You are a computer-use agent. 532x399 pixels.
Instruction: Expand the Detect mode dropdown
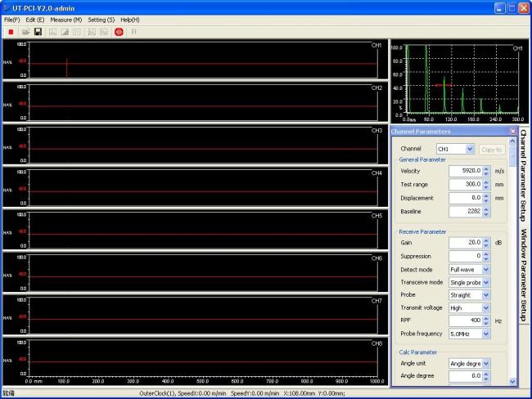486,269
